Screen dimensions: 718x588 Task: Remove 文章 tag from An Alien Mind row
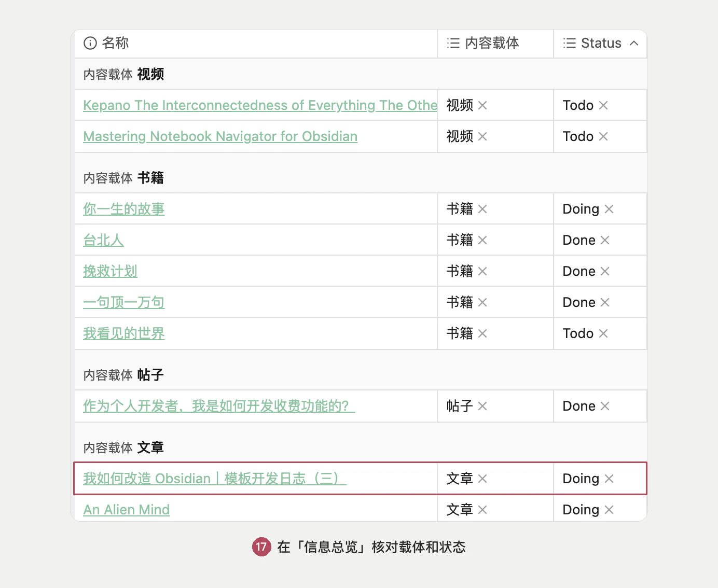pyautogui.click(x=482, y=510)
